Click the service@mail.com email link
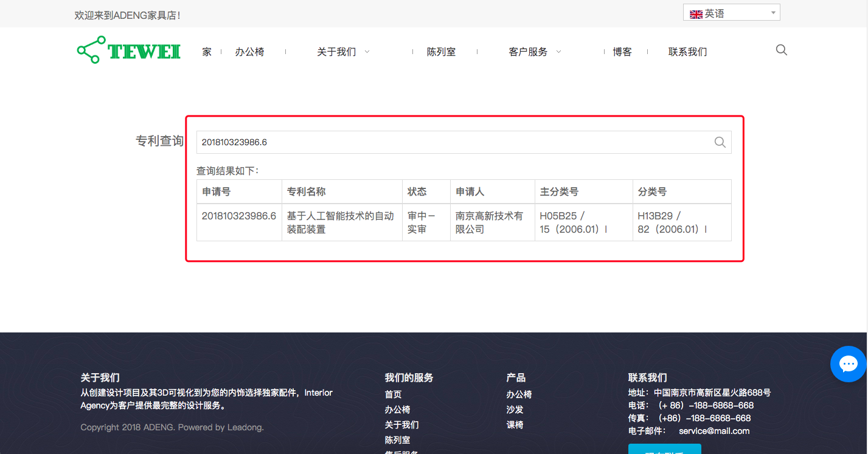868x454 pixels. 714,431
